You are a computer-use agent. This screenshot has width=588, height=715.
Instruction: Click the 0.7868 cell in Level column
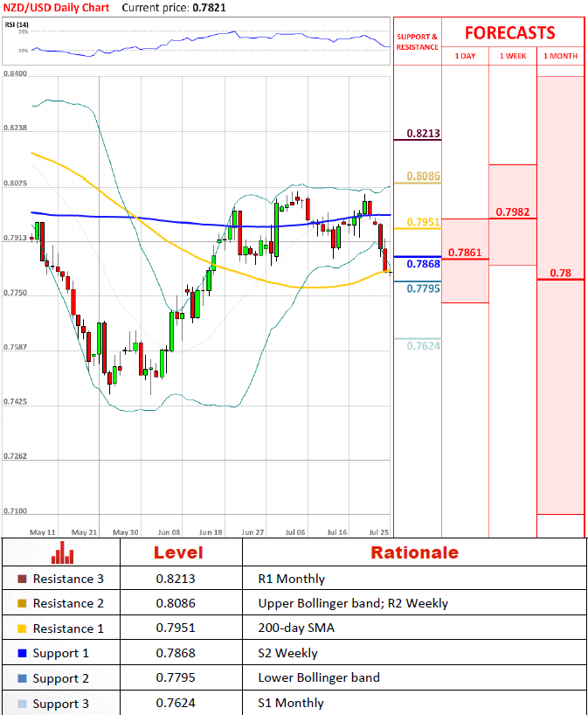176,653
